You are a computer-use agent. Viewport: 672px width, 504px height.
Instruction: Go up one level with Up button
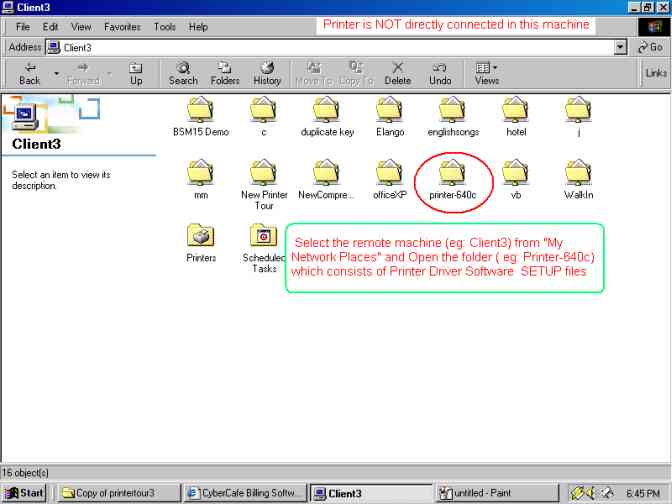(x=136, y=73)
